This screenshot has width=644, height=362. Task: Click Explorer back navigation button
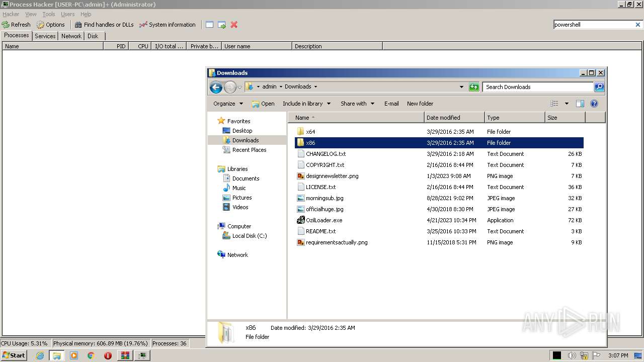(216, 87)
